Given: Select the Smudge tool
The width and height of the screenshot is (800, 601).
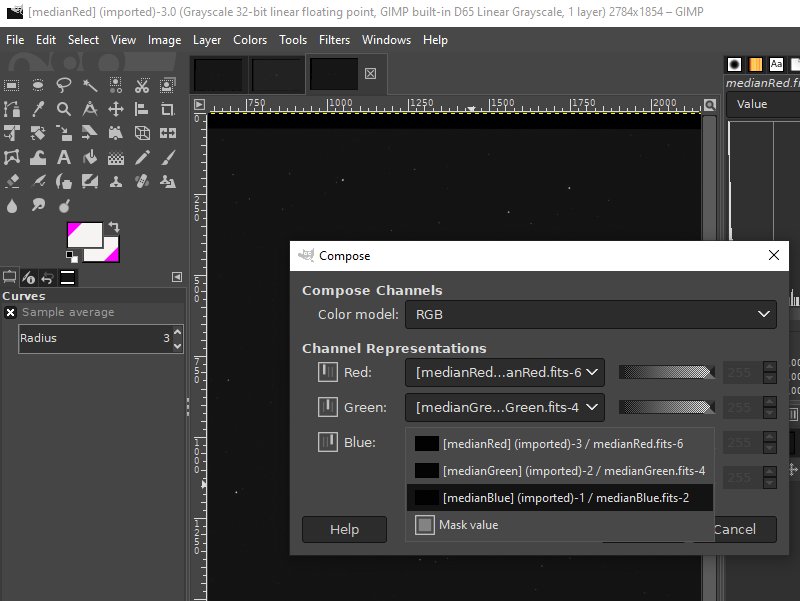Looking at the screenshot, I should point(38,206).
